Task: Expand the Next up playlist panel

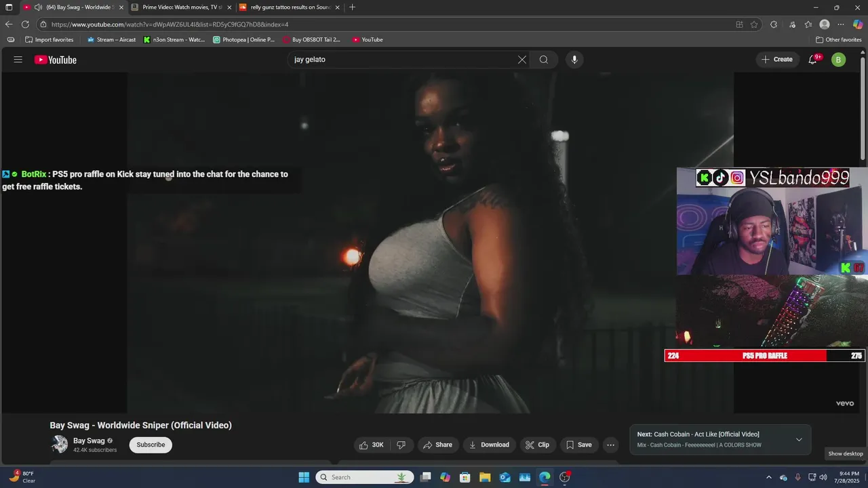Action: coord(799,440)
